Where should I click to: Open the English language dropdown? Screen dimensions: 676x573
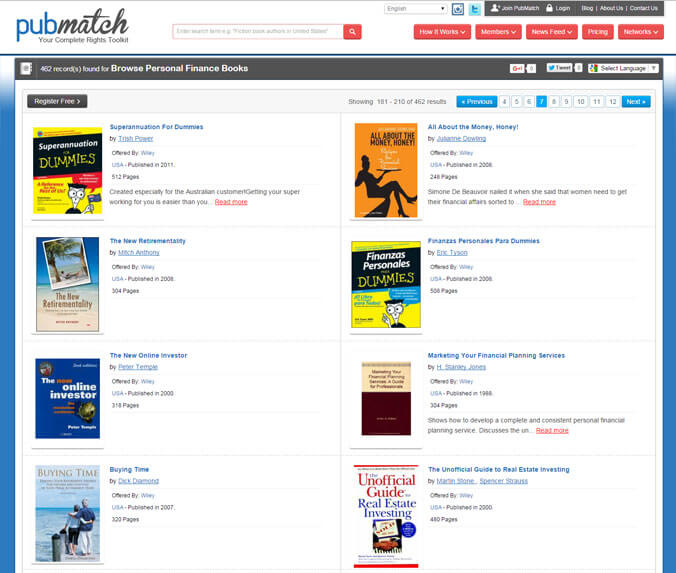click(415, 9)
